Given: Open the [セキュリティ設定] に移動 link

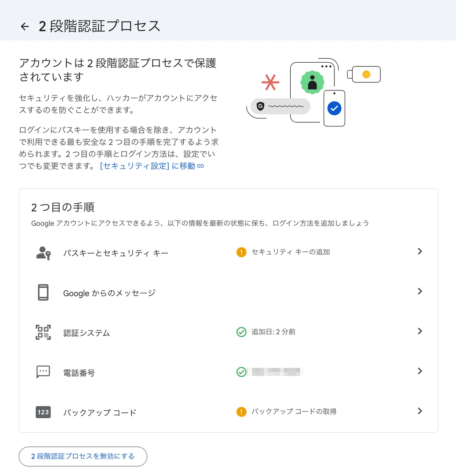Looking at the screenshot, I should coord(152,166).
